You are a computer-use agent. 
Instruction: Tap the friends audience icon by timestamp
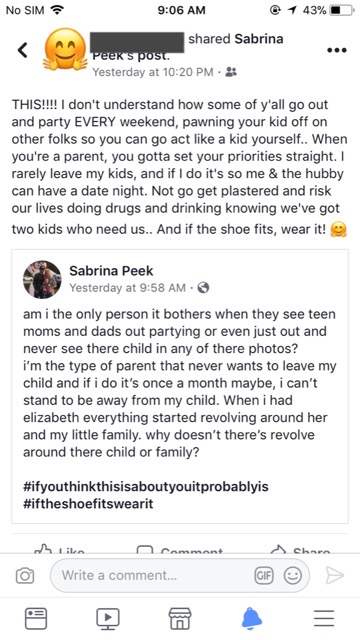click(231, 72)
